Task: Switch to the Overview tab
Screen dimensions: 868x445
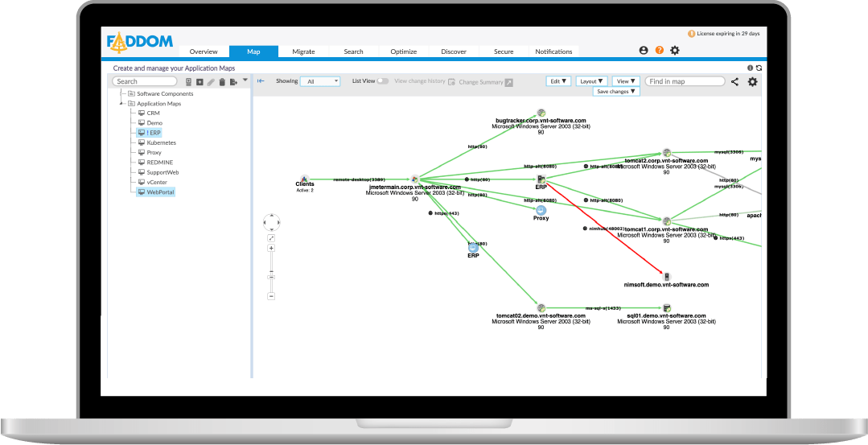Action: tap(204, 52)
